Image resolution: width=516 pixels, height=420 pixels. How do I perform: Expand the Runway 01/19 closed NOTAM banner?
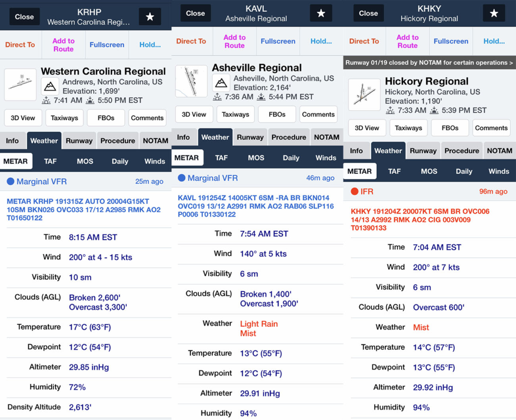(x=429, y=63)
